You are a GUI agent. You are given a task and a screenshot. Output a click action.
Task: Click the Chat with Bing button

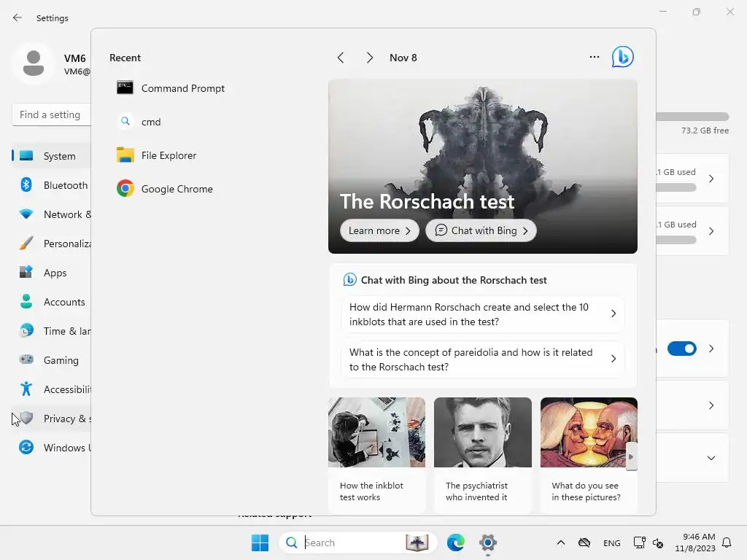point(481,230)
